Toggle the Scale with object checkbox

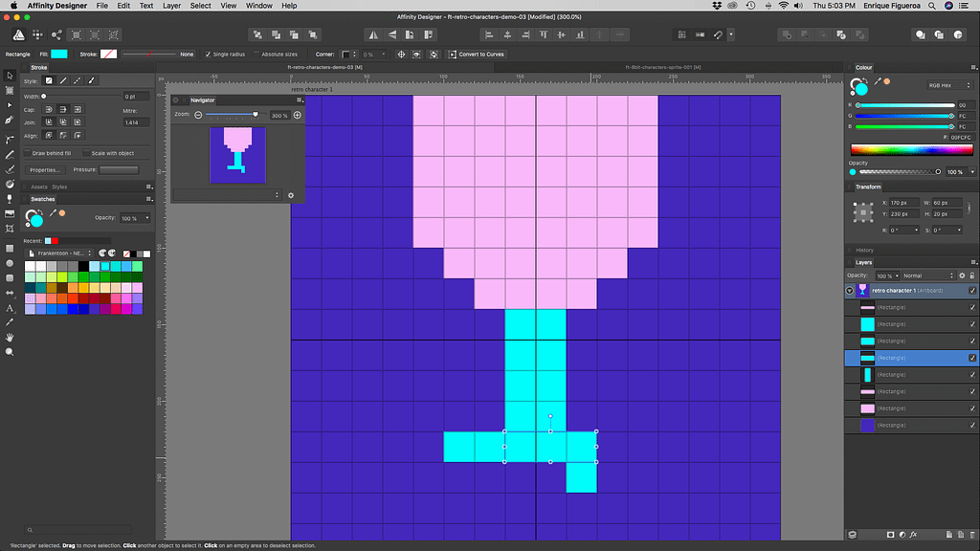click(86, 153)
